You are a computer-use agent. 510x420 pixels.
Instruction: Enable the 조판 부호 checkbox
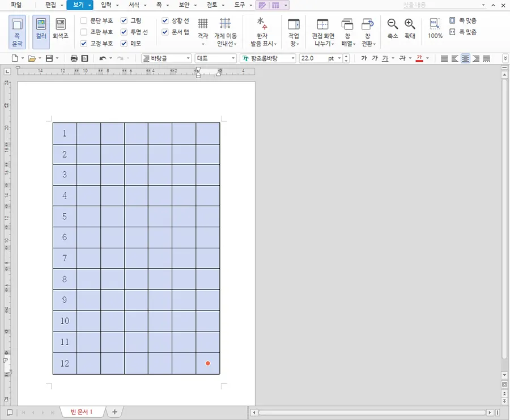84,32
